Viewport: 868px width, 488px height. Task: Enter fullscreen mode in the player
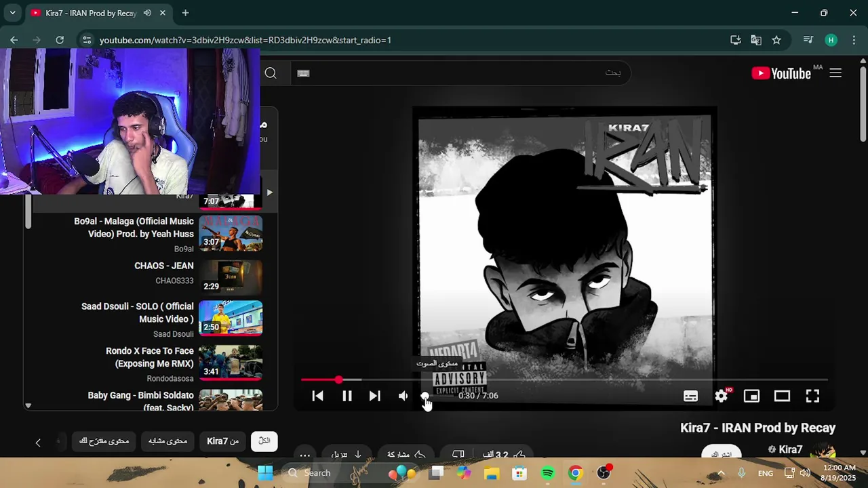coord(812,396)
